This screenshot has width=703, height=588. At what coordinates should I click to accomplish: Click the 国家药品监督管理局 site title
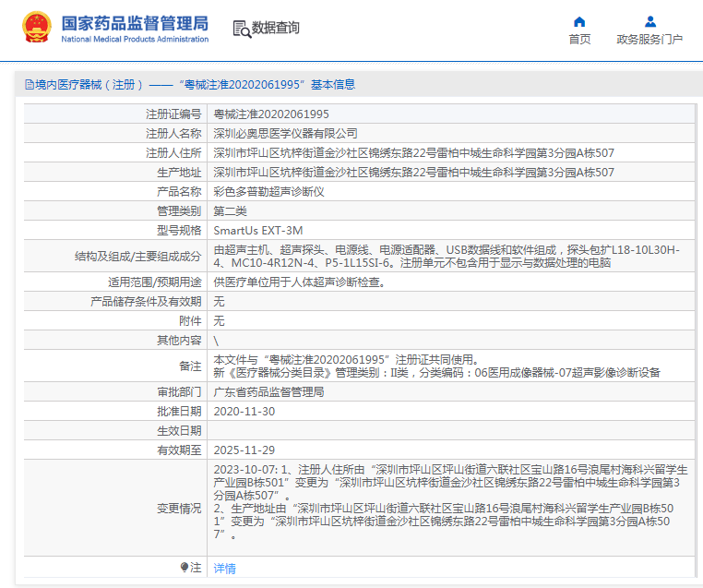(135, 23)
